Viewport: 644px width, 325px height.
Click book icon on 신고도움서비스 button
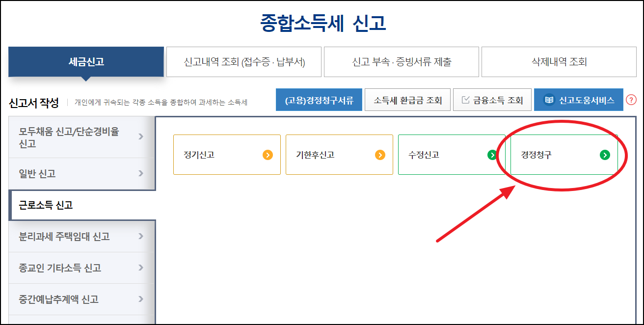(549, 100)
